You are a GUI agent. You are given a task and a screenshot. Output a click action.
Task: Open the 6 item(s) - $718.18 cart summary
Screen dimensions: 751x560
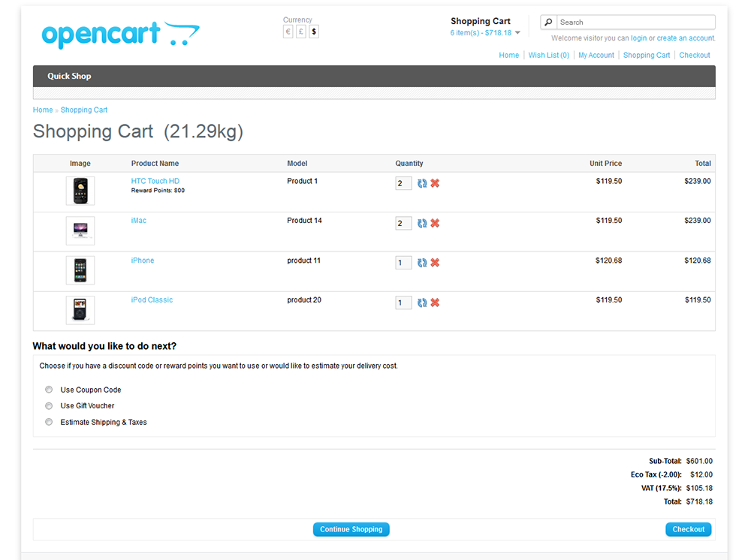coord(481,33)
